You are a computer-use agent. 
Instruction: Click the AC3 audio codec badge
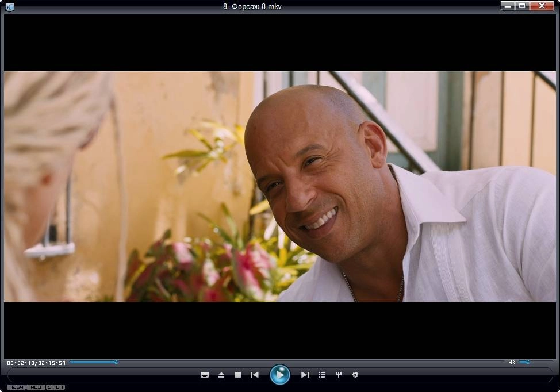pos(36,387)
